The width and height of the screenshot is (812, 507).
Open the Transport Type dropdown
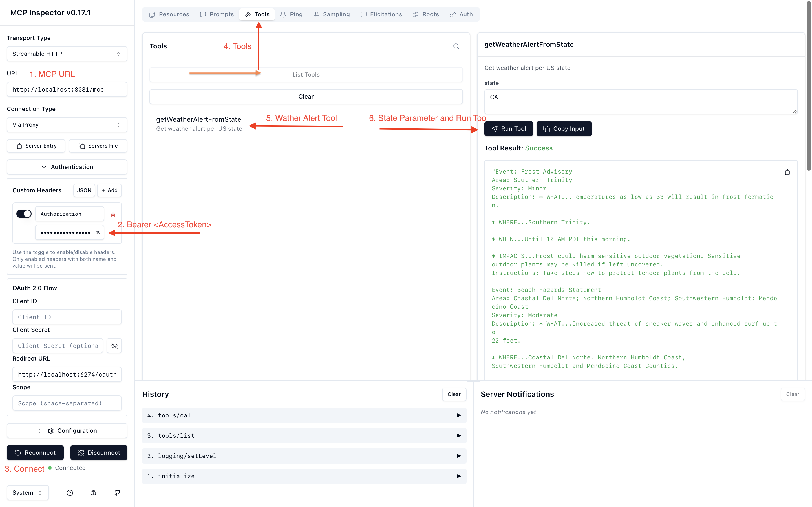click(67, 54)
